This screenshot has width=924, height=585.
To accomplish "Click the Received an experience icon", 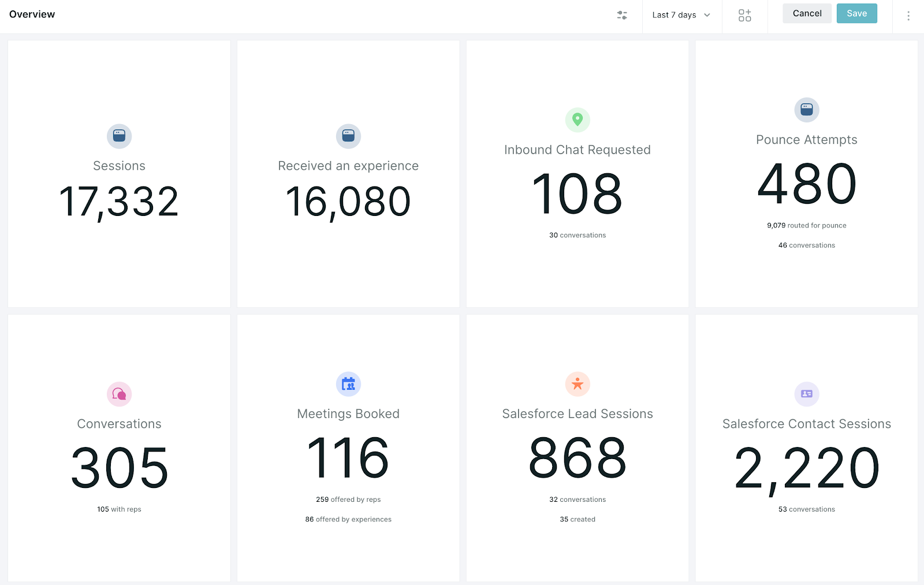I will point(348,136).
